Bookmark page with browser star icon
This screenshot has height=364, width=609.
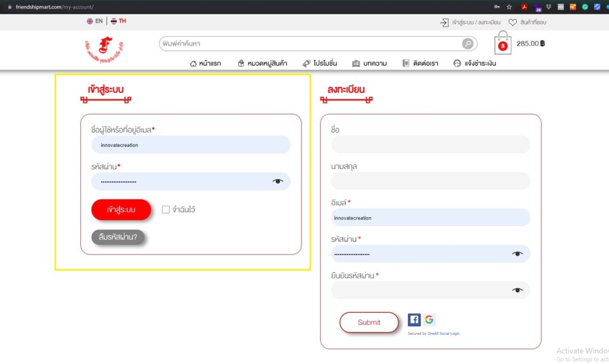click(x=509, y=7)
